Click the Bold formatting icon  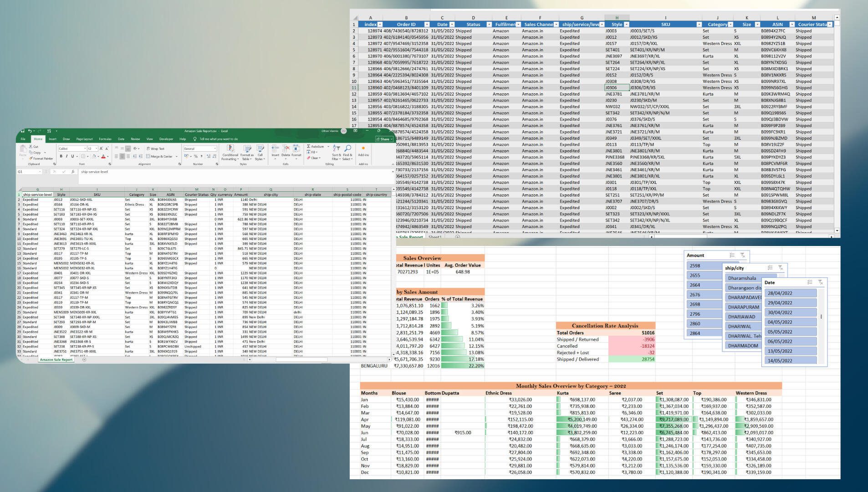tap(61, 156)
